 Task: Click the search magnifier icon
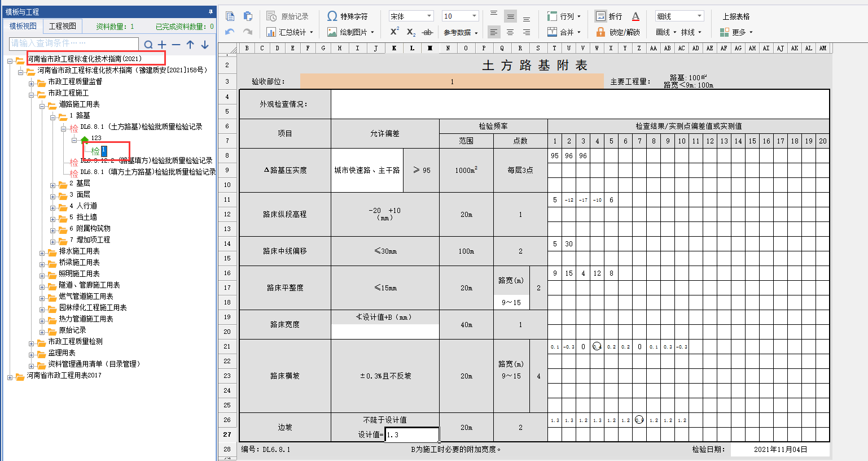coord(148,45)
